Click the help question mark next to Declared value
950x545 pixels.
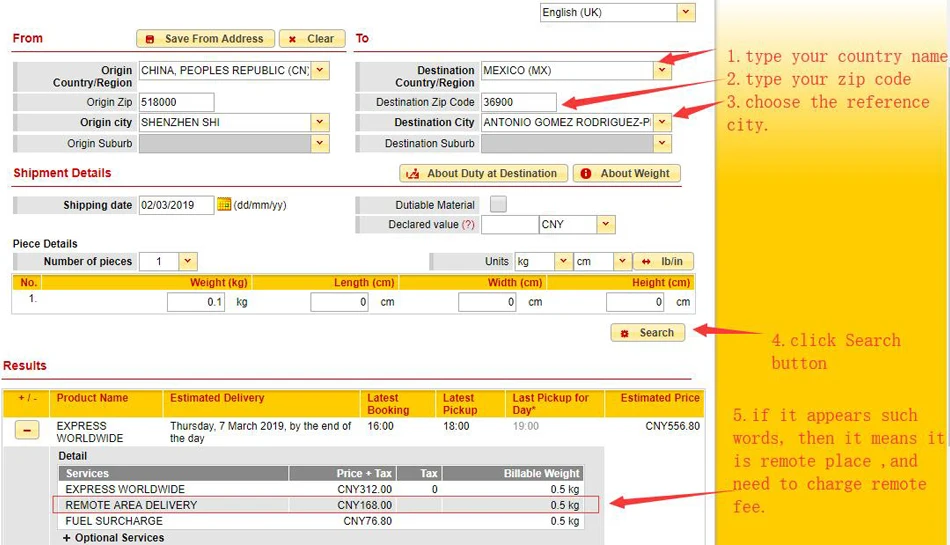(468, 225)
